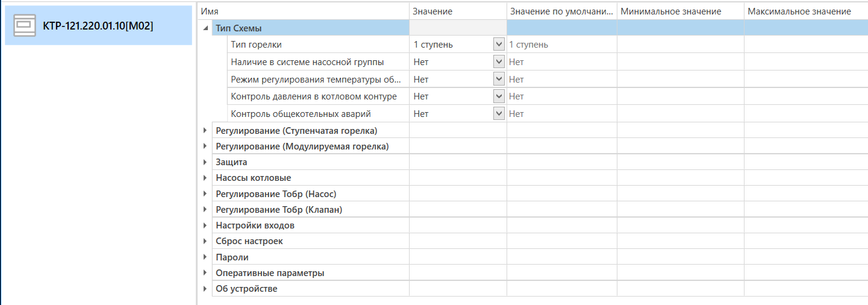Expand Регулирование Тобр (Клапан) group
The height and width of the screenshot is (305, 868).
[x=205, y=210]
